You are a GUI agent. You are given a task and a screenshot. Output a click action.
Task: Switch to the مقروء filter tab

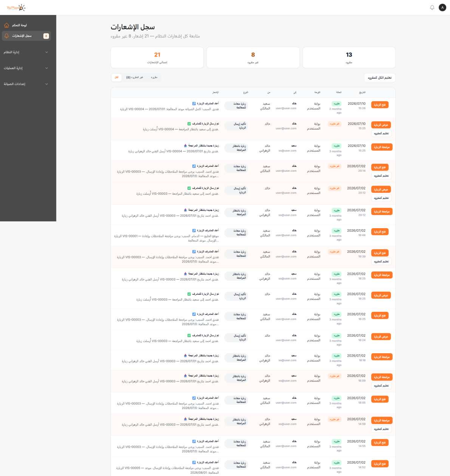click(154, 77)
